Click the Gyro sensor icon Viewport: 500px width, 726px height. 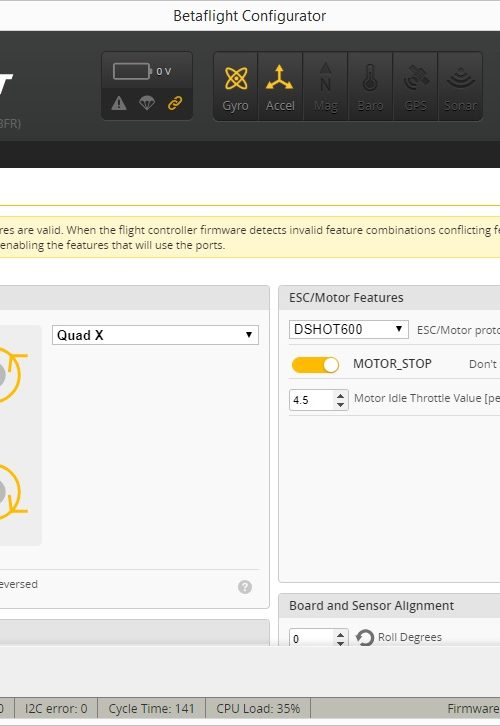tap(236, 87)
